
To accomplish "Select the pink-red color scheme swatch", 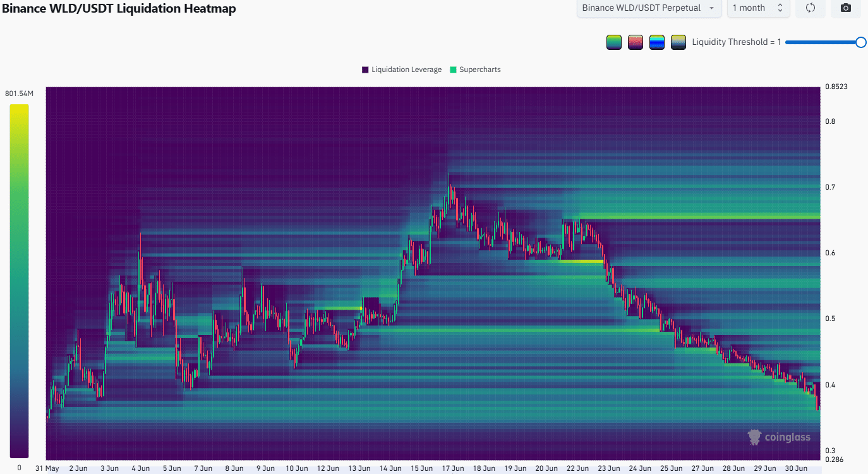I will coord(636,42).
